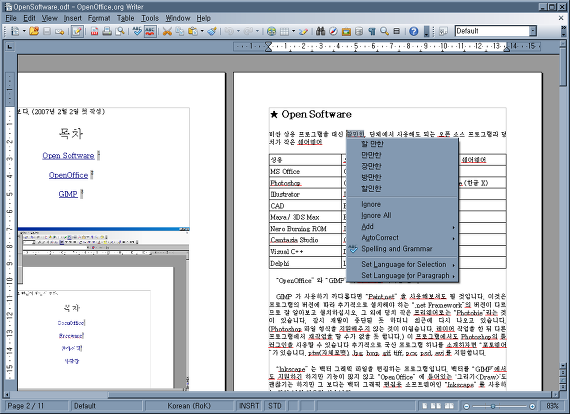Image resolution: width=570 pixels, height=414 pixels.
Task: Click the Hyperlink globe icon
Action: (x=271, y=32)
